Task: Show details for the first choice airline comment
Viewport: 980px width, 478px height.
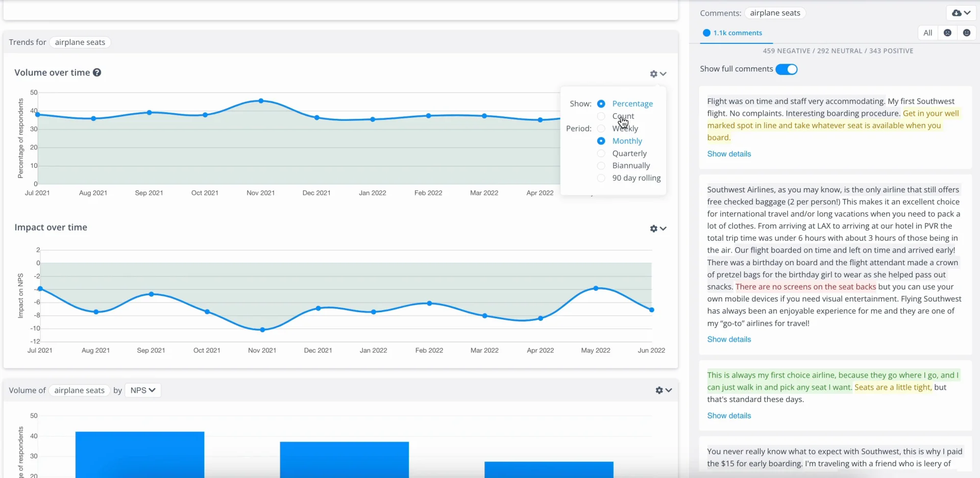Action: coord(729,416)
